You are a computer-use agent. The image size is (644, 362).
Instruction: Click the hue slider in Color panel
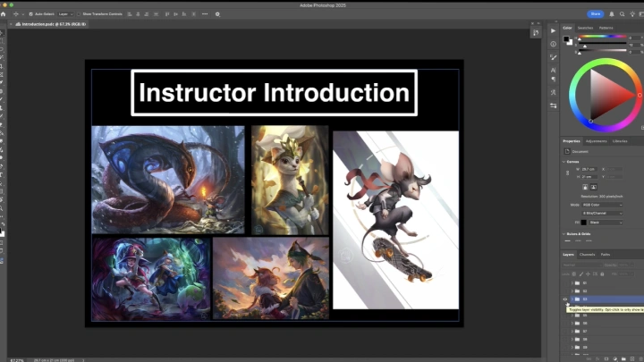pyautogui.click(x=602, y=37)
